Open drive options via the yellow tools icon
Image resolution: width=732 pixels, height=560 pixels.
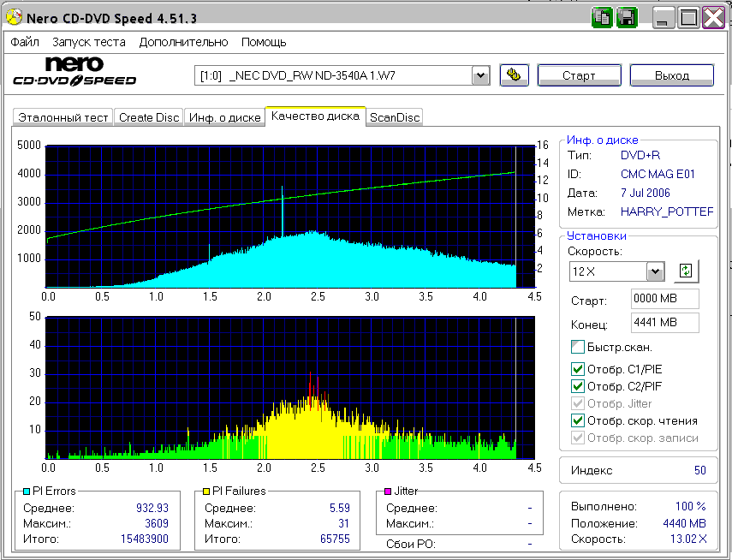click(x=513, y=75)
